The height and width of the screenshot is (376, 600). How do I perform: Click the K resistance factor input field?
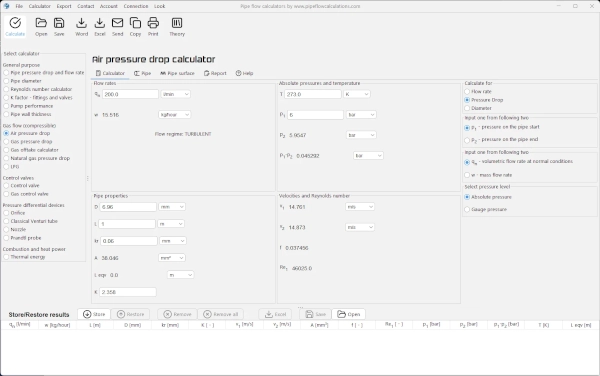coord(128,292)
